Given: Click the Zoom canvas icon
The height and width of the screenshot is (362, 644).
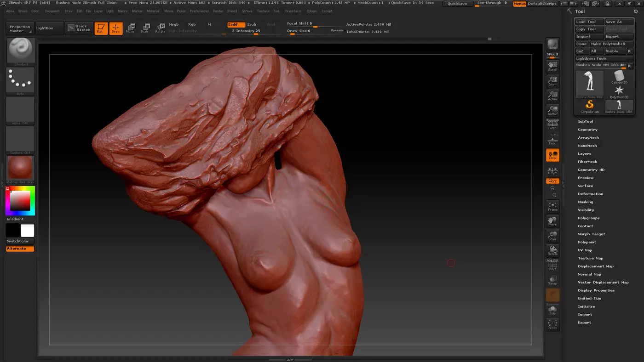Looking at the screenshot, I should click(x=552, y=81).
